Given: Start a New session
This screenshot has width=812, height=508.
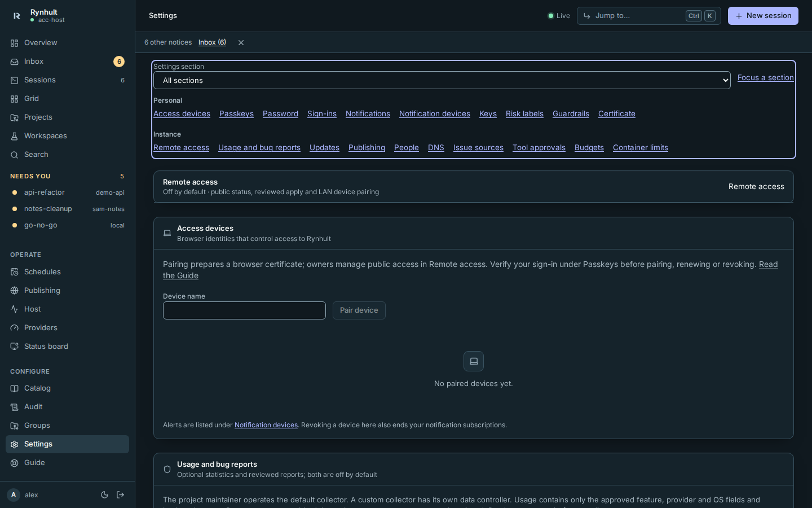Looking at the screenshot, I should [763, 16].
